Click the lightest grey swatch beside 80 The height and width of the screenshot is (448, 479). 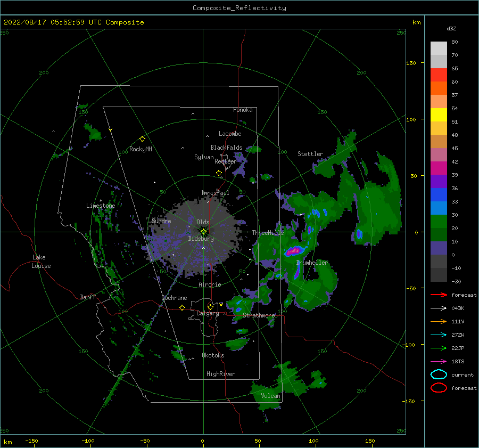point(439,48)
